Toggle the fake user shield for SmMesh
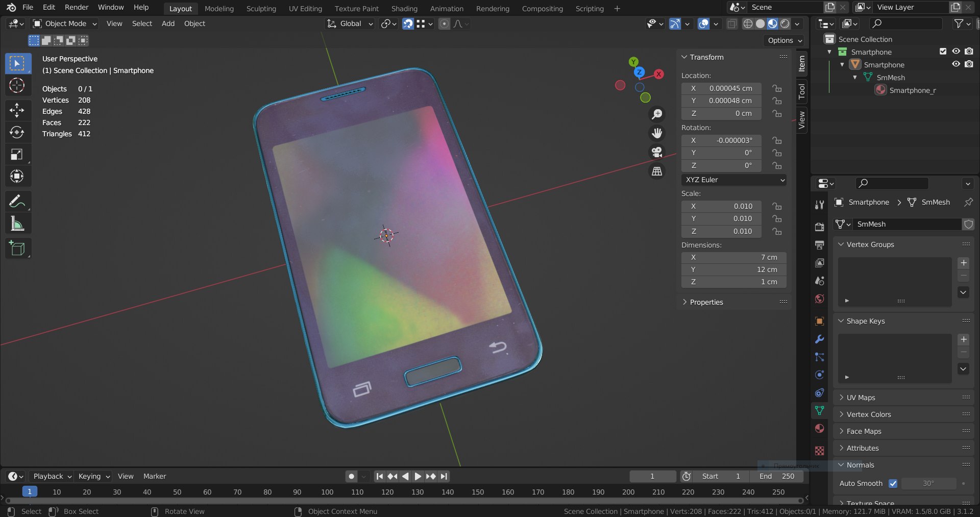This screenshot has width=980, height=517. coord(968,224)
